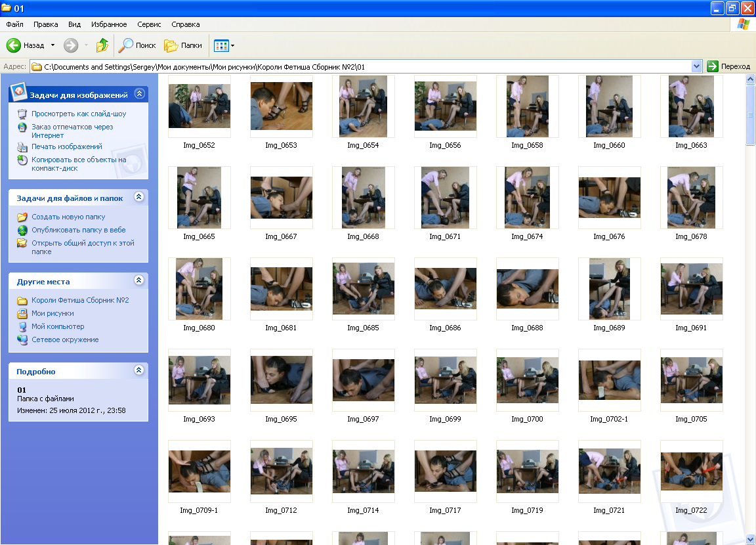This screenshot has width=756, height=545.
Task: Click the address bar path field
Action: pos(361,66)
